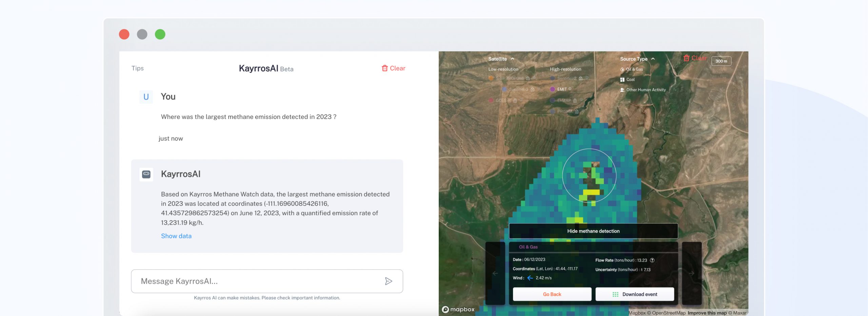Viewport: 868px width, 316px height.
Task: Click the 'just now' timestamp
Action: tap(171, 138)
